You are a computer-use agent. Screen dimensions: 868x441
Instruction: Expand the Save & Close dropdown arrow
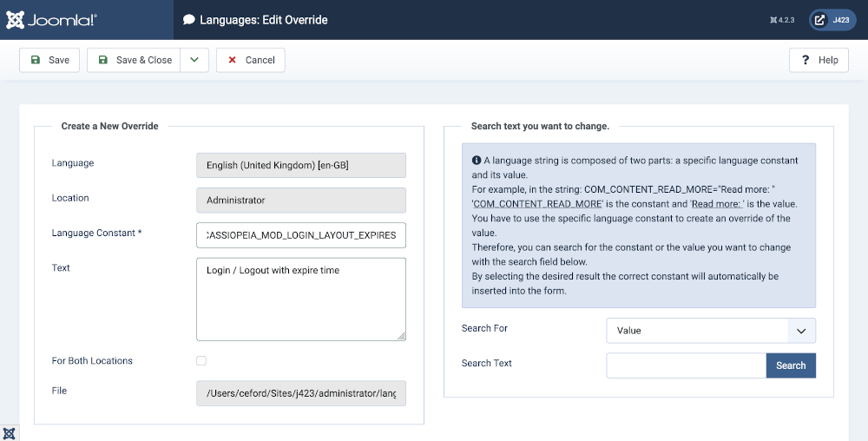[194, 60]
